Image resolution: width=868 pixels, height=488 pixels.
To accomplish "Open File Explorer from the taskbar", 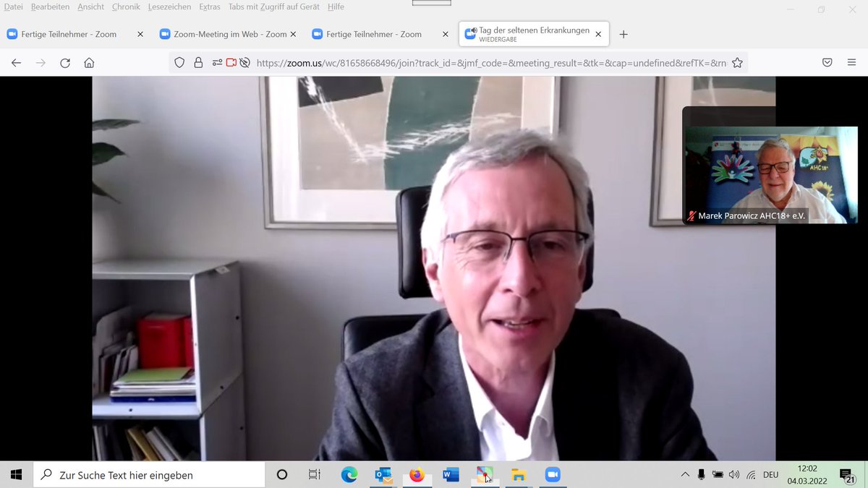I will point(518,475).
